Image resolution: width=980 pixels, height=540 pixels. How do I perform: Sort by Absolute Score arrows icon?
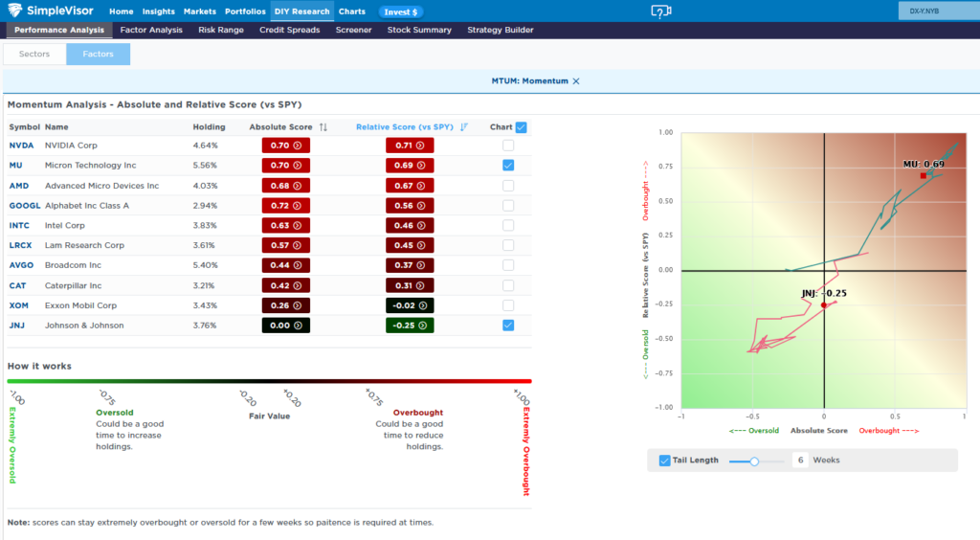point(323,127)
